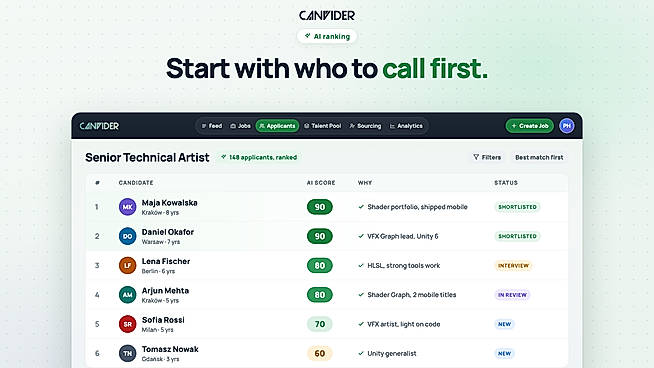The height and width of the screenshot is (368, 654).
Task: Click the AI ranking badge
Action: pyautogui.click(x=327, y=36)
